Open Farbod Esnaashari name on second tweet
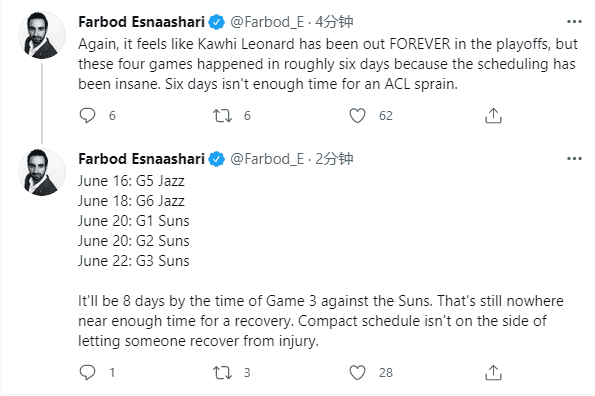The image size is (595, 396). coord(142,159)
